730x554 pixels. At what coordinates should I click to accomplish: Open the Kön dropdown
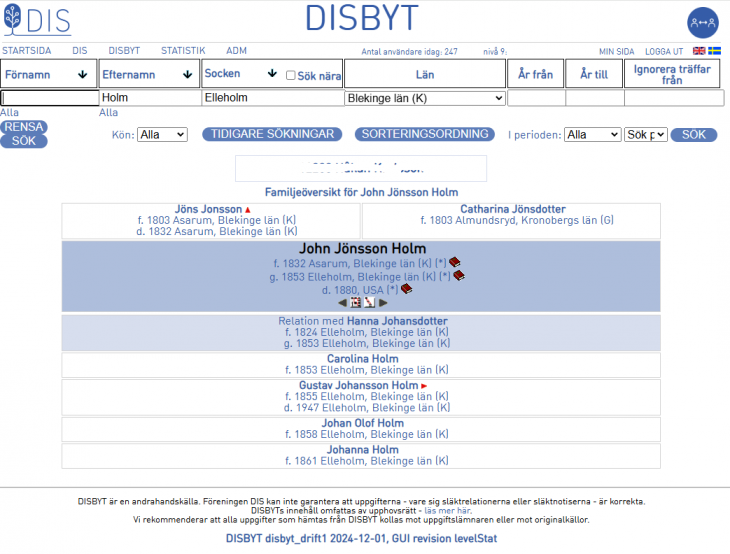162,135
